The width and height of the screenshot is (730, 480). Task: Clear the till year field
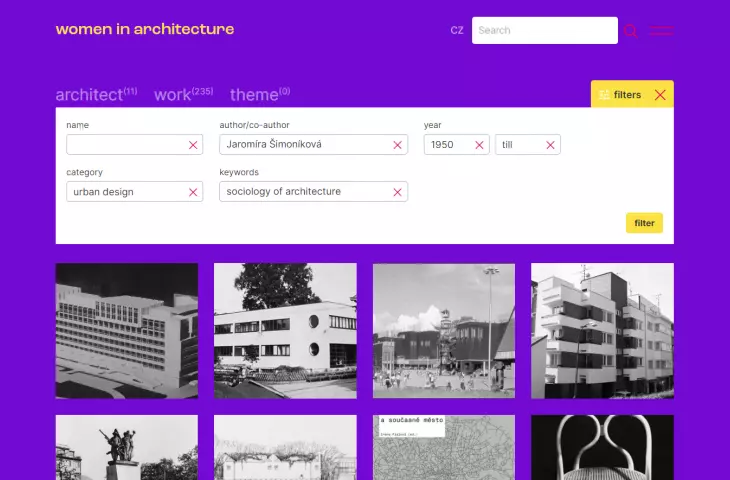point(550,145)
